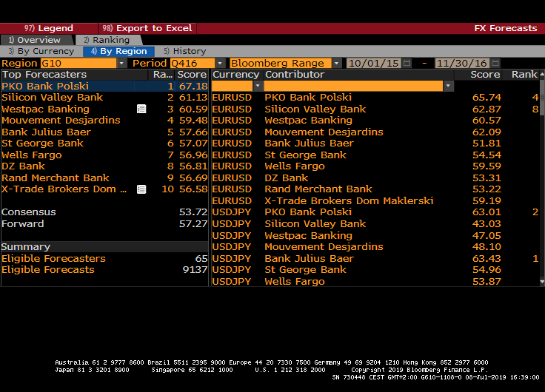The width and height of the screenshot is (545, 392).
Task: Open the note icon beside Westpac Banking
Action: [141, 109]
